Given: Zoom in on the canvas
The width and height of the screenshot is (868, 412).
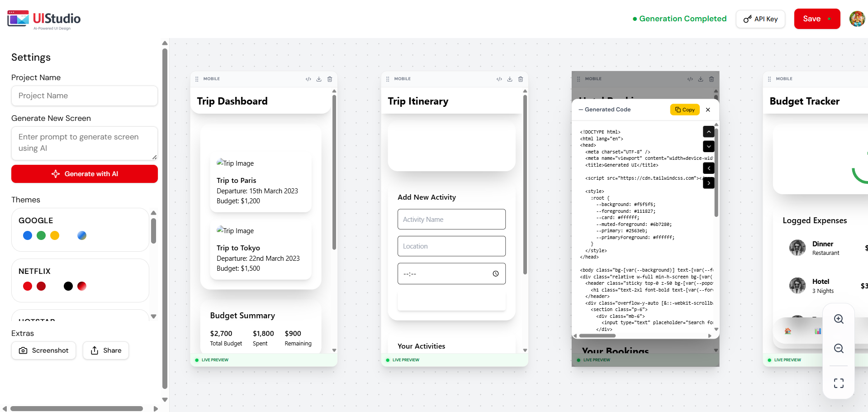Looking at the screenshot, I should click(x=839, y=319).
